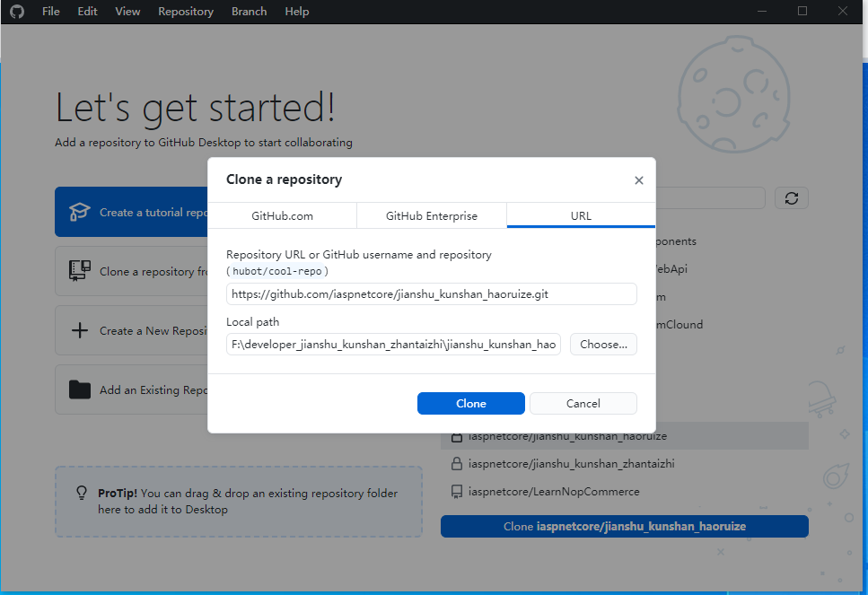The width and height of the screenshot is (868, 595).
Task: Click Create a tutorial repository button
Action: point(131,212)
